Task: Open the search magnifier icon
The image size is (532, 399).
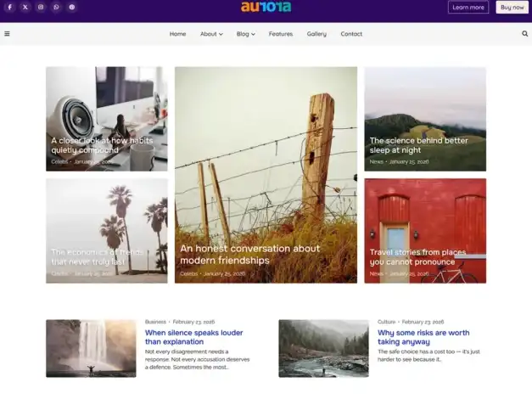Action: pos(524,34)
